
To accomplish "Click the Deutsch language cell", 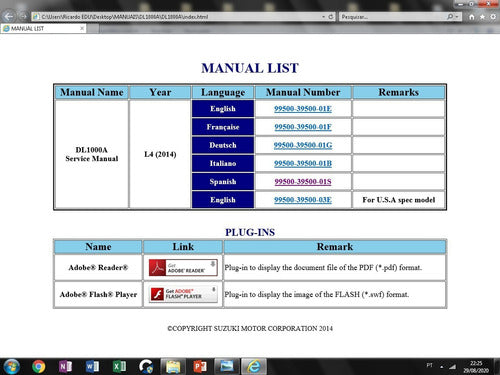I will (x=223, y=145).
